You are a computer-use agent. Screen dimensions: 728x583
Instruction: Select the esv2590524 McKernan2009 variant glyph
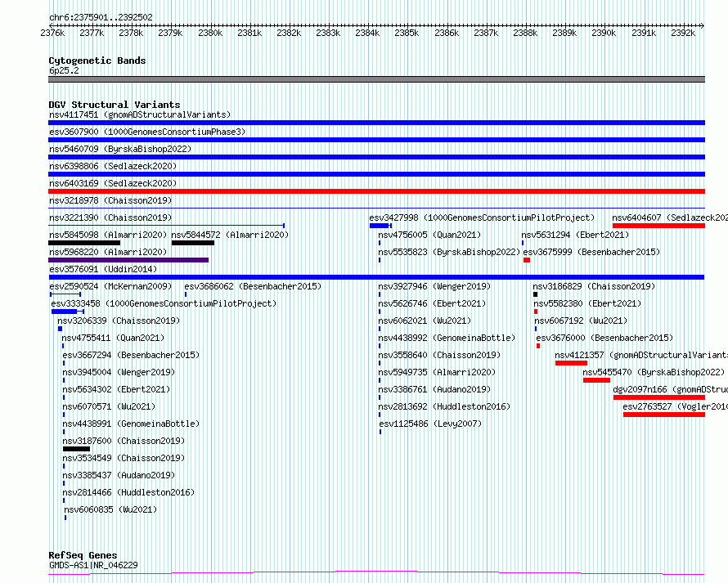[x=65, y=294]
